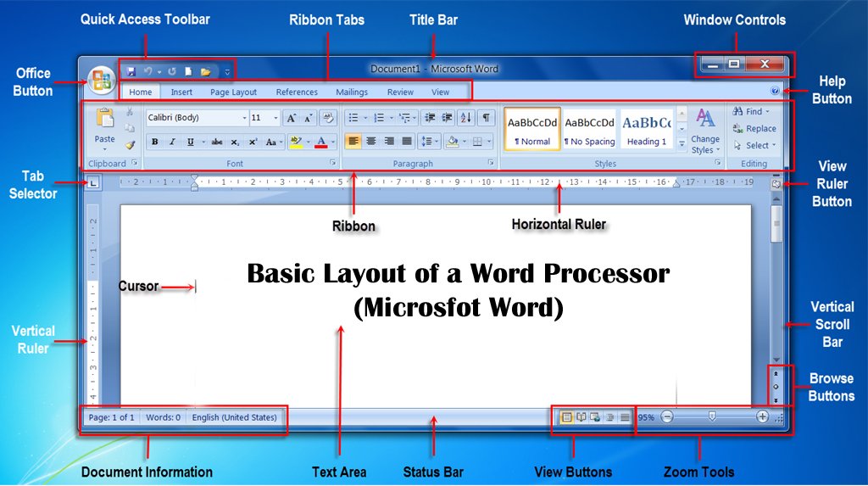Toggle Show/Hide paragraph marks
Viewport: 868px width, 486px height.
pyautogui.click(x=486, y=118)
